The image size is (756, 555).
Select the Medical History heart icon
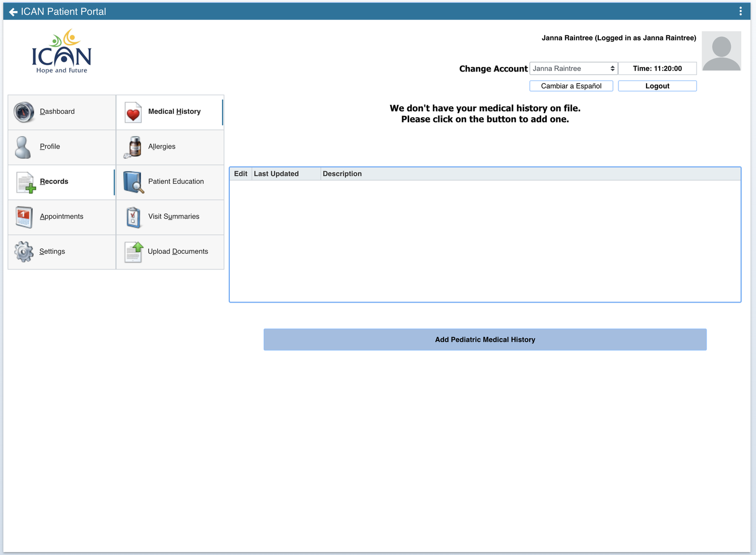(132, 112)
